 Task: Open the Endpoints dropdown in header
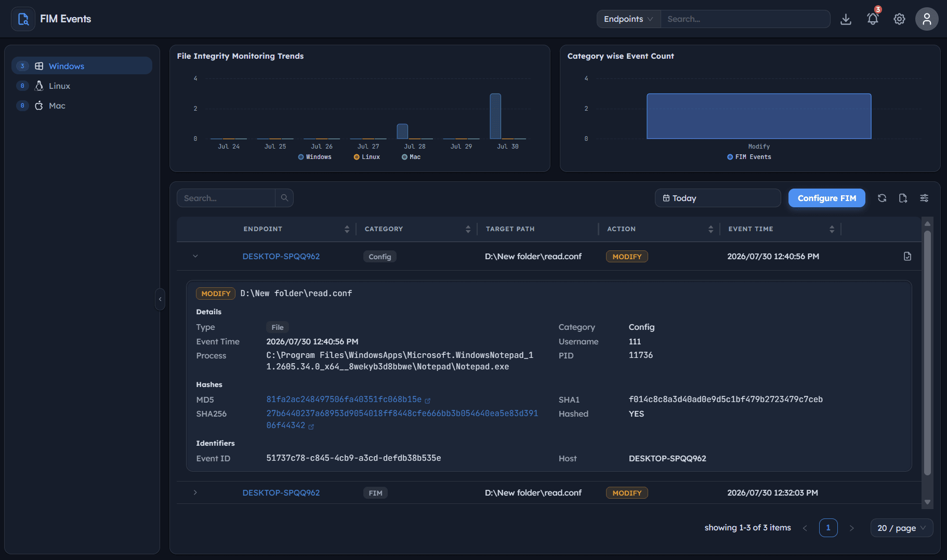click(628, 19)
